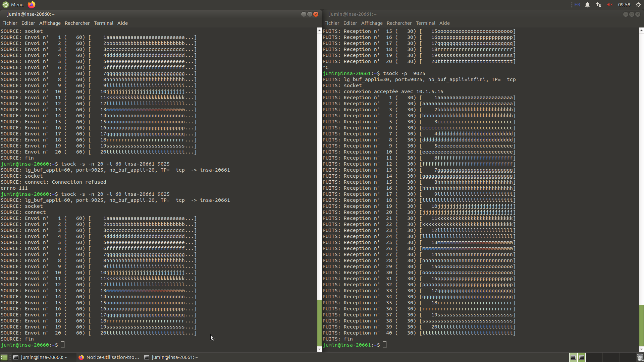Open the Affichage menu in left terminal
Image resolution: width=644 pixels, height=362 pixels.
(50, 23)
